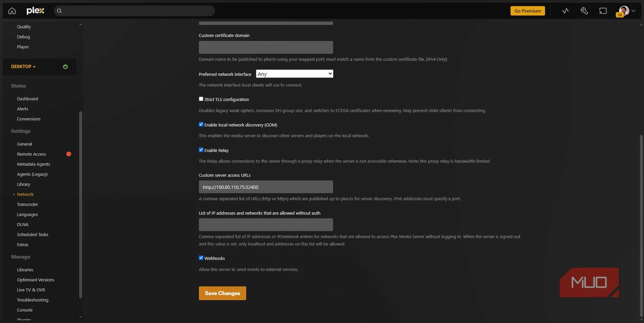
Task: Click the main page scrollbar thumb
Action: tap(641, 226)
